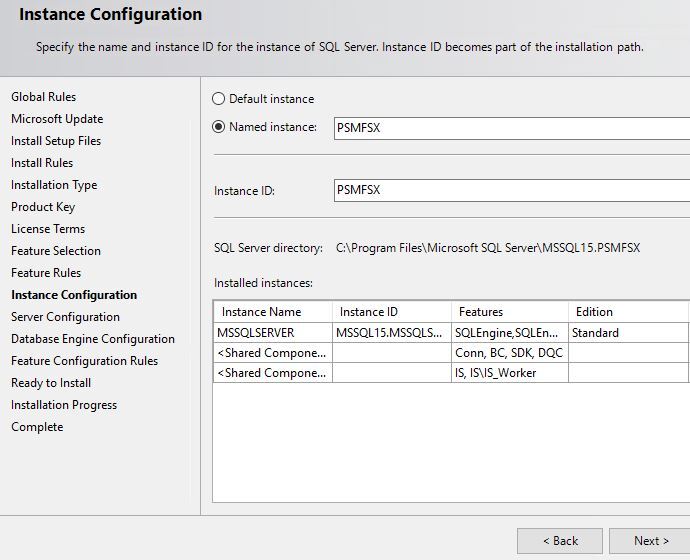
Task: Click the IS, IS\IS_Worker features cell
Action: click(x=510, y=373)
